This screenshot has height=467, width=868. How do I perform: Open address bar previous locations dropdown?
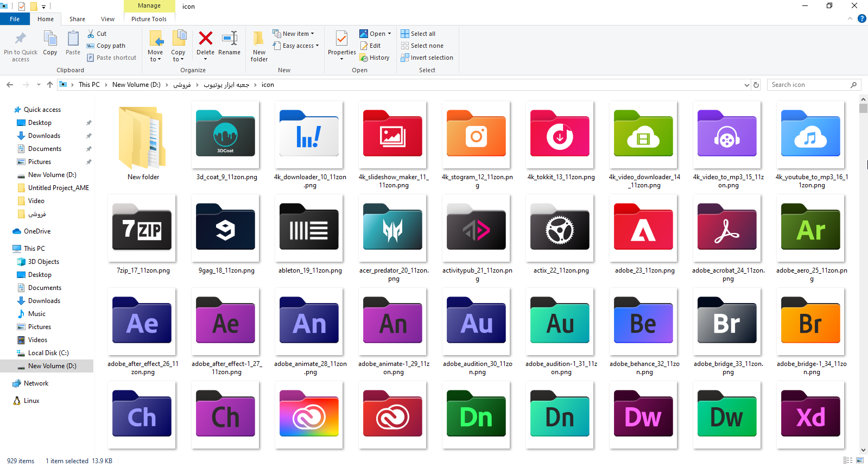tap(747, 85)
